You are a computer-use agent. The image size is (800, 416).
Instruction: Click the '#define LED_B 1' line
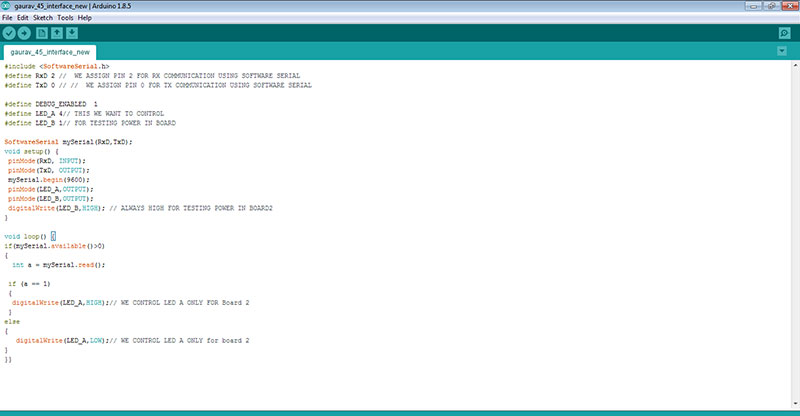pyautogui.click(x=90, y=123)
